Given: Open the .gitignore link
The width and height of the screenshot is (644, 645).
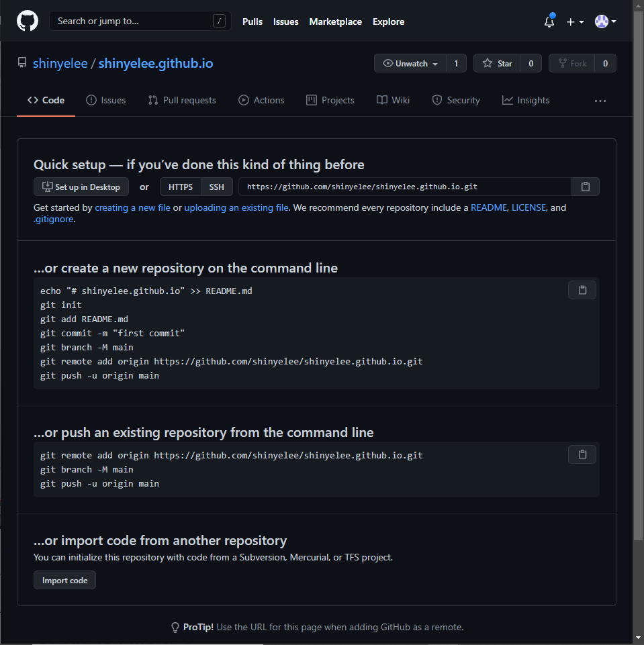Looking at the screenshot, I should pyautogui.click(x=54, y=219).
